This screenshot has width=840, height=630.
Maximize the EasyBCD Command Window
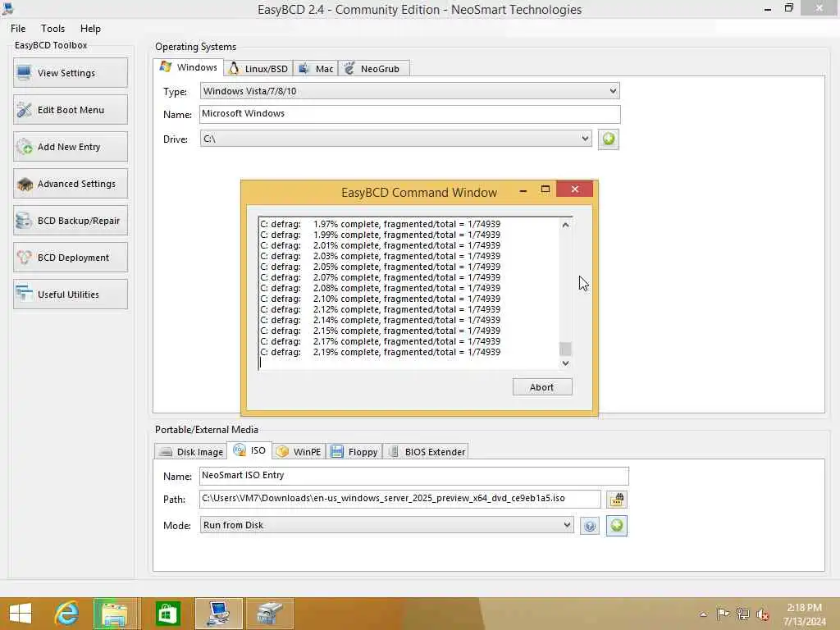pyautogui.click(x=546, y=189)
